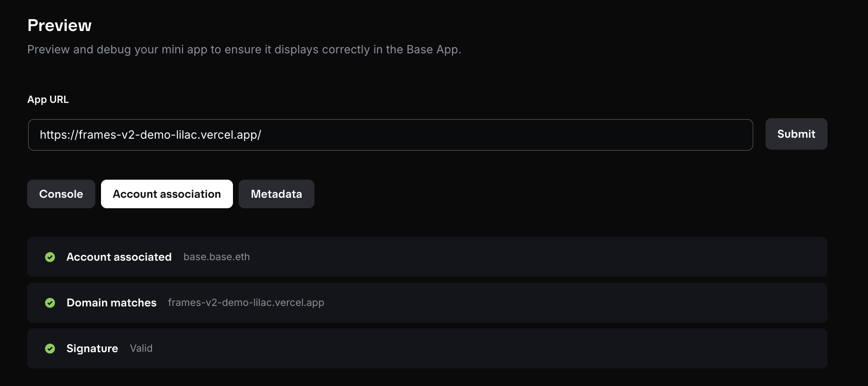Click the green check icon beside Domain matches
Image resolution: width=868 pixels, height=386 pixels.
(x=50, y=303)
